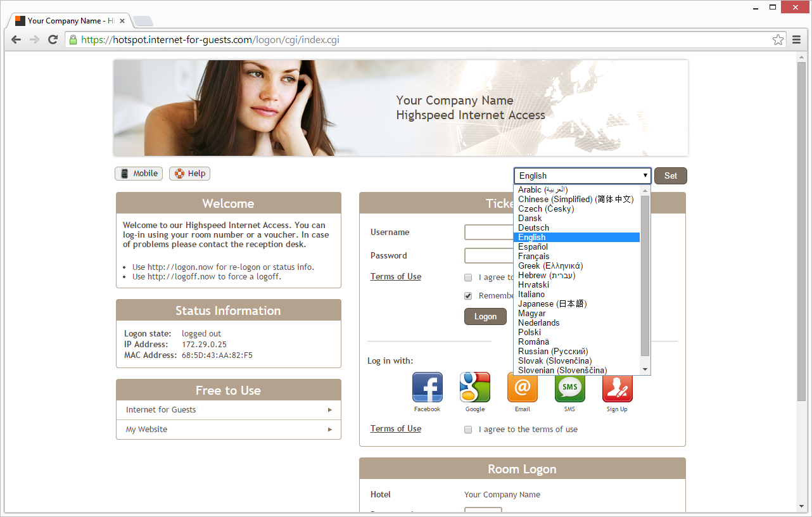This screenshot has height=517, width=812.
Task: Open Terms of Use link near Password
Action: point(396,277)
